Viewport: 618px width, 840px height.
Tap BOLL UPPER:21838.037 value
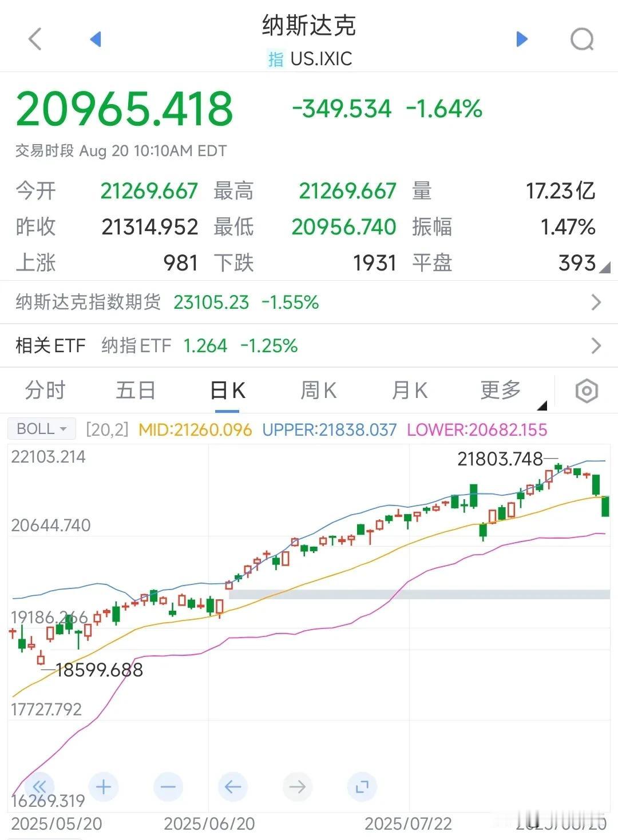click(x=330, y=429)
